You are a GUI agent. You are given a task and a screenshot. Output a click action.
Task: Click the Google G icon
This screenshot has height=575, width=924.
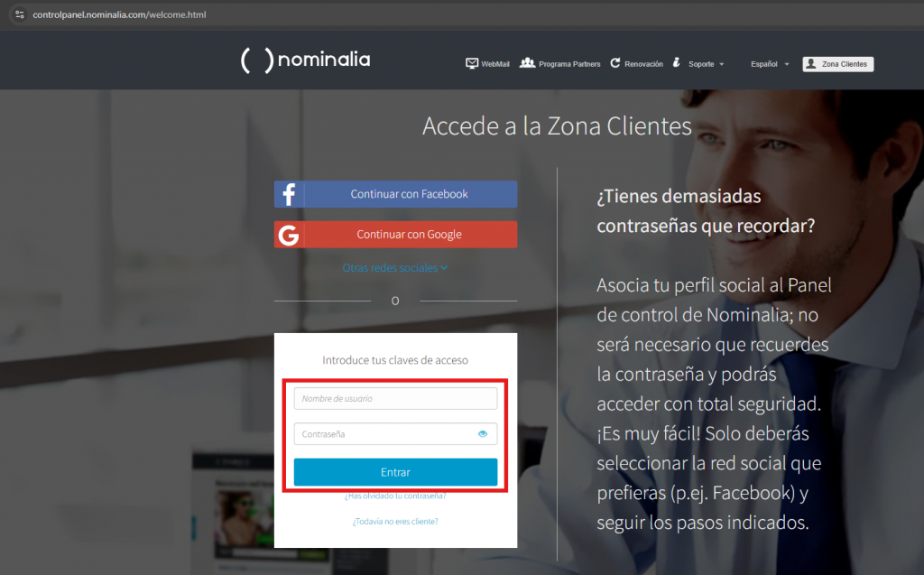289,235
